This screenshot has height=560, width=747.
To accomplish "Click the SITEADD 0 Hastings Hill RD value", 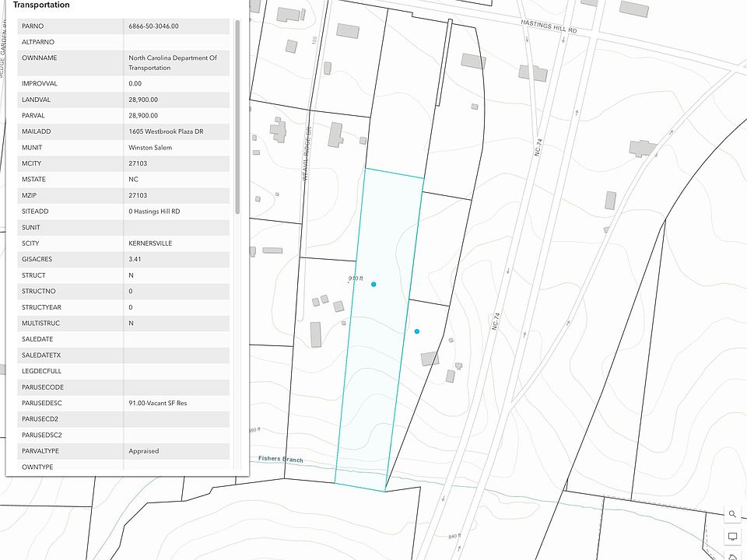I will coord(154,212).
